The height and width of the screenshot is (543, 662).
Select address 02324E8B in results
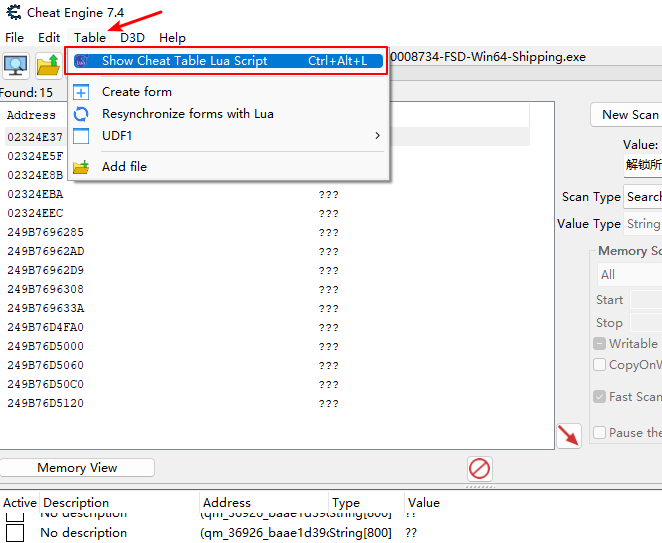coord(35,175)
